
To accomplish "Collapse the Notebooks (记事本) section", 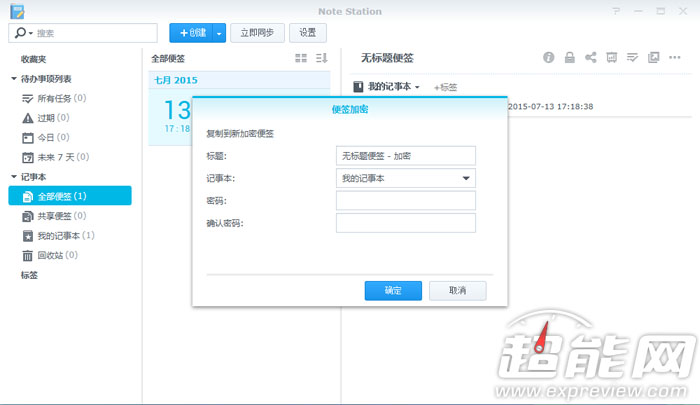I will coord(14,177).
